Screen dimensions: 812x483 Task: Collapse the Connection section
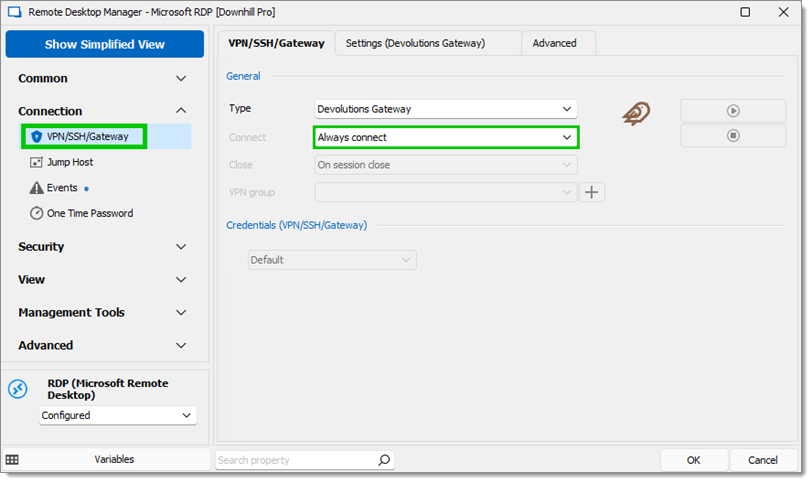pyautogui.click(x=103, y=111)
